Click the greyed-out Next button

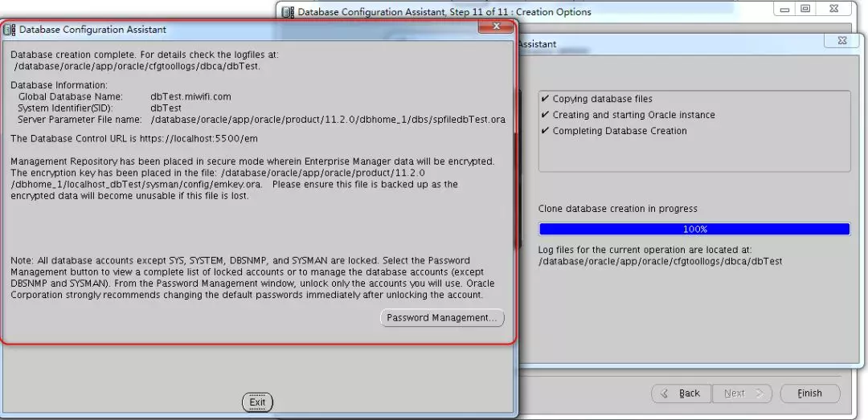(742, 393)
